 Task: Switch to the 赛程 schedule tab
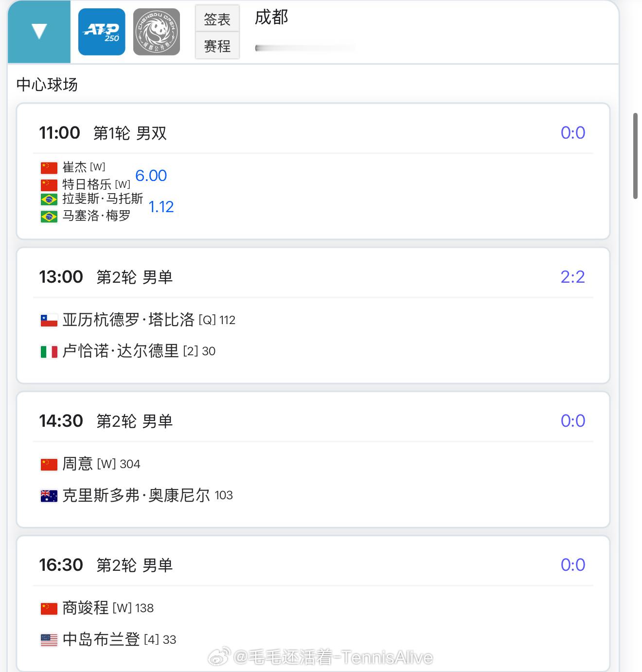pyautogui.click(x=217, y=46)
